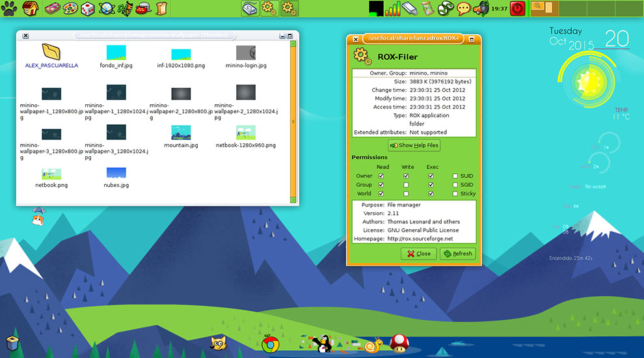Open the flip-flops tray icon
The width and height of the screenshot is (644, 358).
point(446,8)
